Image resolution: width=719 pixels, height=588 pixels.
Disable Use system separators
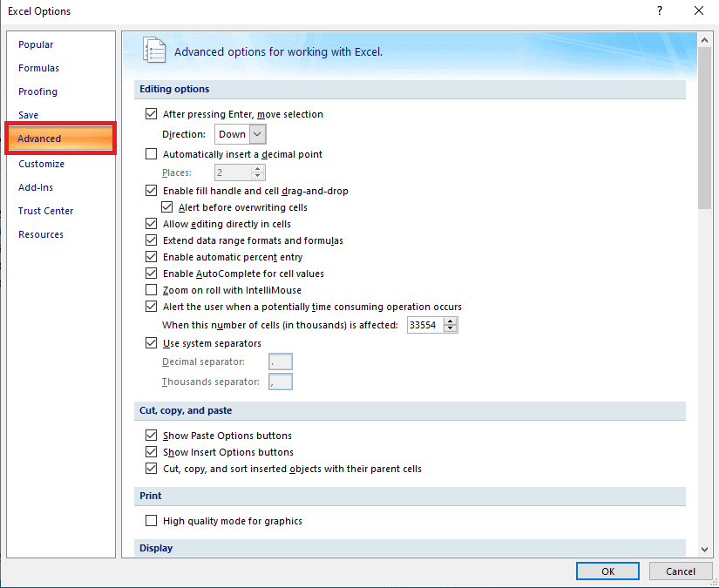(151, 342)
